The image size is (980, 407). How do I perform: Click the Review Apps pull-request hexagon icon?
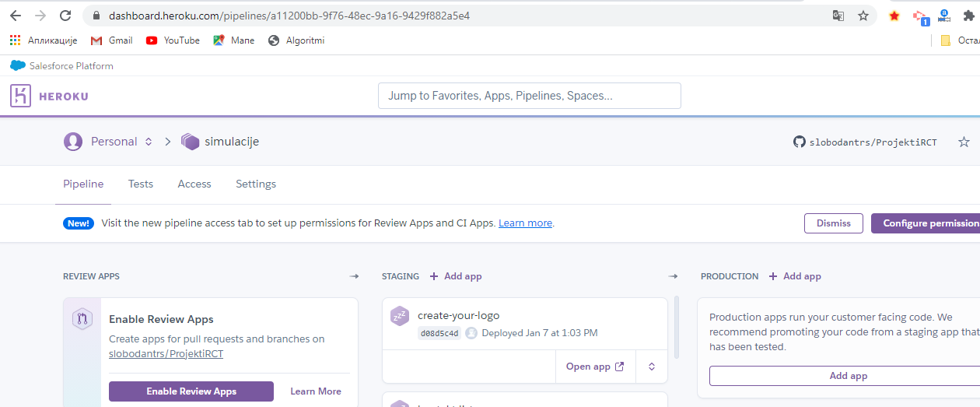tap(82, 318)
